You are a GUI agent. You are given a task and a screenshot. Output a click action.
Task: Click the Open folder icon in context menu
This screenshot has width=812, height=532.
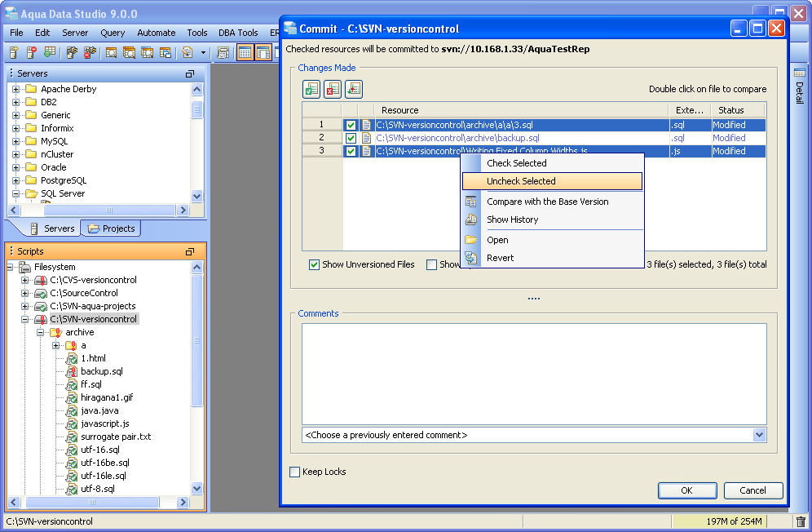click(470, 240)
